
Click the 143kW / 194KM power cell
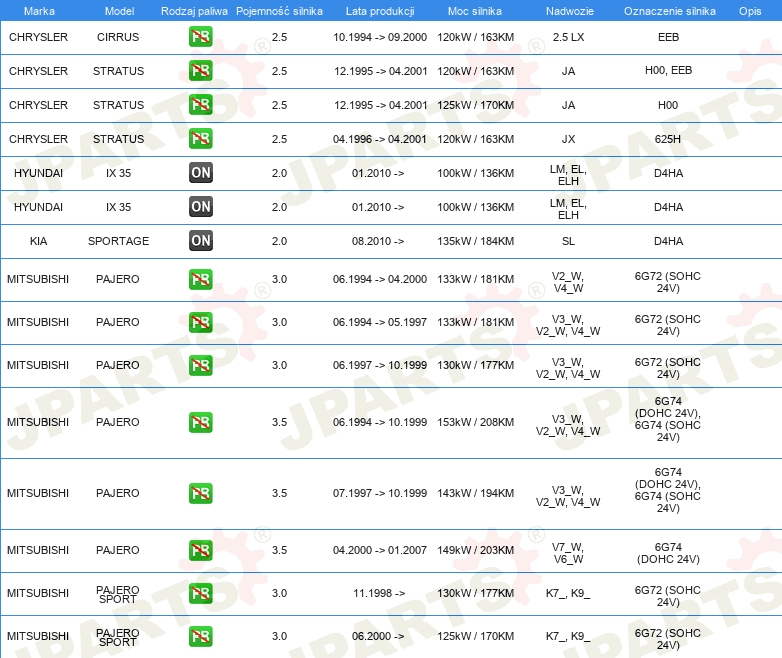tap(475, 493)
